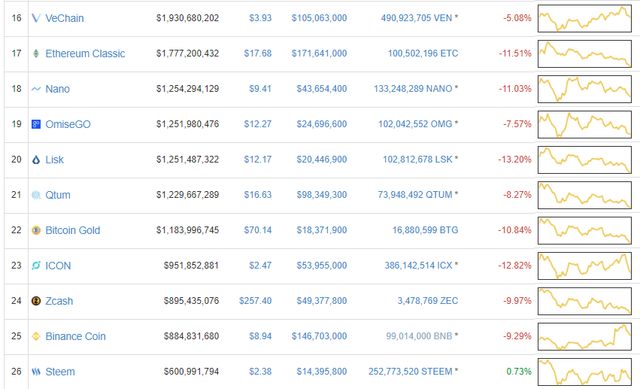Image resolution: width=640 pixels, height=389 pixels.
Task: Click OmiseGO price $12.27
Action: (x=258, y=124)
